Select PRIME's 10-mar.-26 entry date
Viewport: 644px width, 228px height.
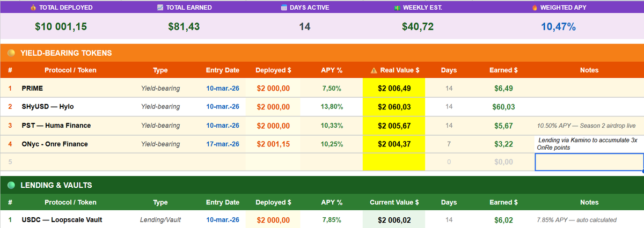coord(223,89)
